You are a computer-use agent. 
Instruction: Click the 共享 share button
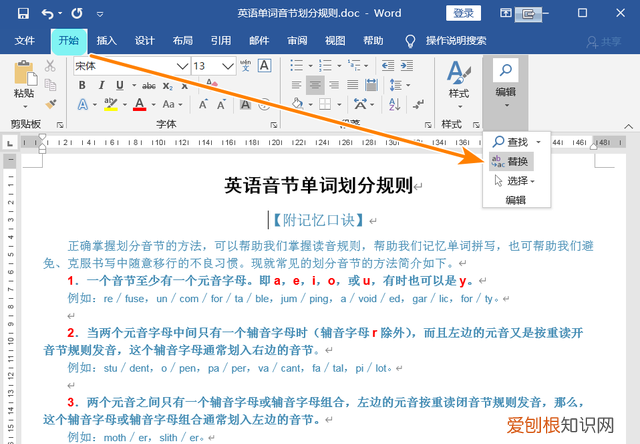coord(604,42)
